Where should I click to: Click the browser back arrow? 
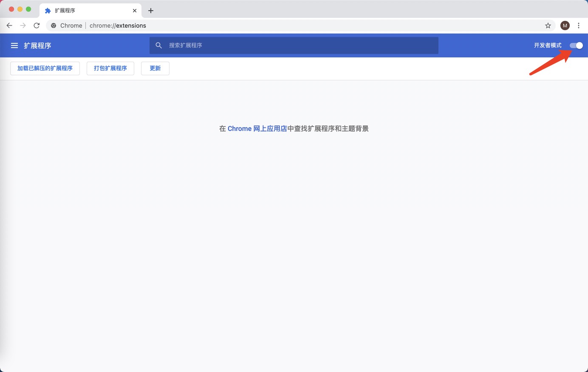tap(9, 26)
